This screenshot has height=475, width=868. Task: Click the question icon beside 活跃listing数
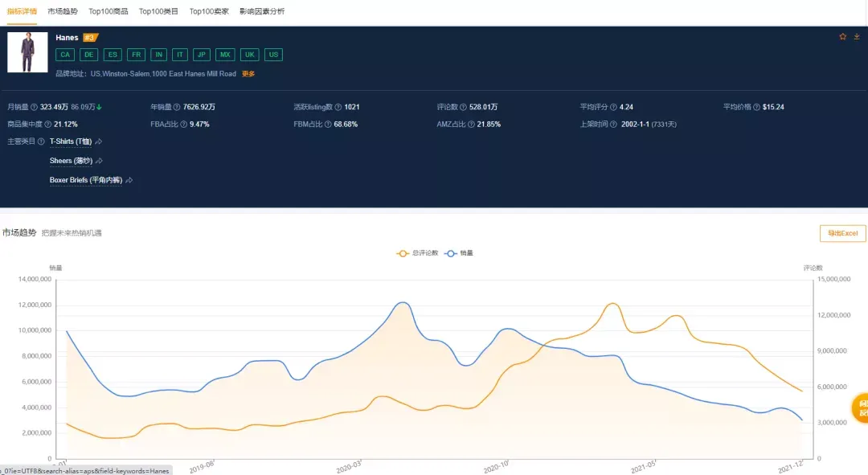pos(338,107)
